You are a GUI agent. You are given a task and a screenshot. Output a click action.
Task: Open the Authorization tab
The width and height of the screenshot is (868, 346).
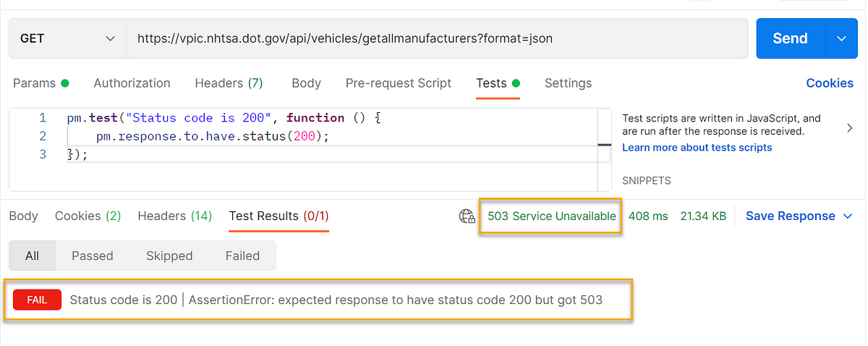click(132, 83)
